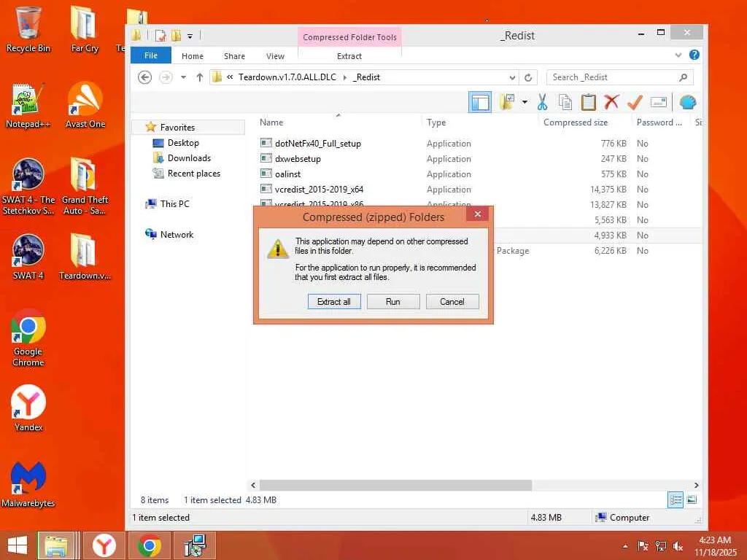Open Customize Quick Access Toolbar dropdown
Screen dimensions: 747x560
pos(190,36)
